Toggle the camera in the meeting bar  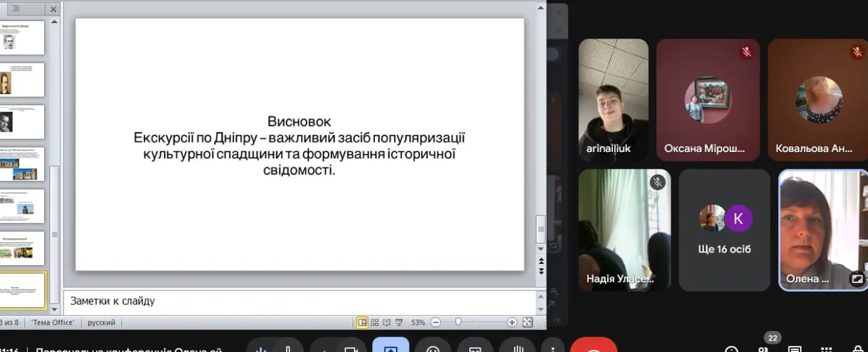pyautogui.click(x=350, y=349)
